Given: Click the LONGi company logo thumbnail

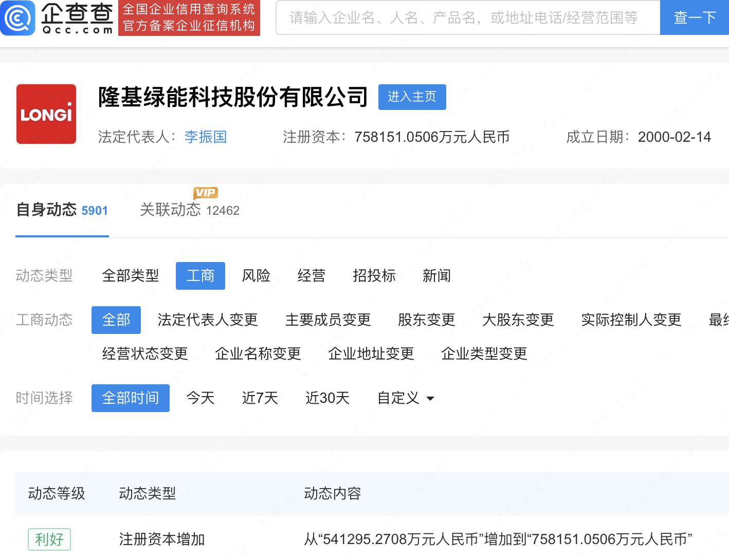Looking at the screenshot, I should (46, 114).
